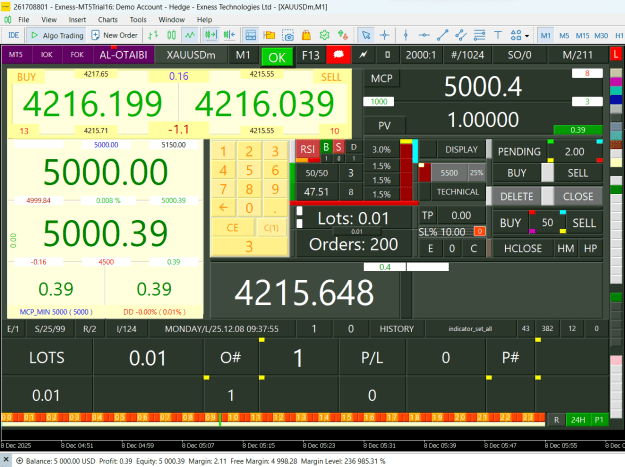The image size is (625, 467).
Task: Click the HP button
Action: click(590, 248)
